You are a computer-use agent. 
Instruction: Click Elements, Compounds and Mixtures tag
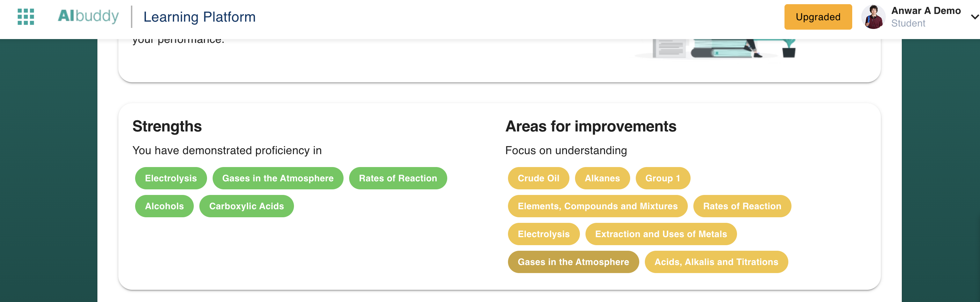[x=597, y=206]
